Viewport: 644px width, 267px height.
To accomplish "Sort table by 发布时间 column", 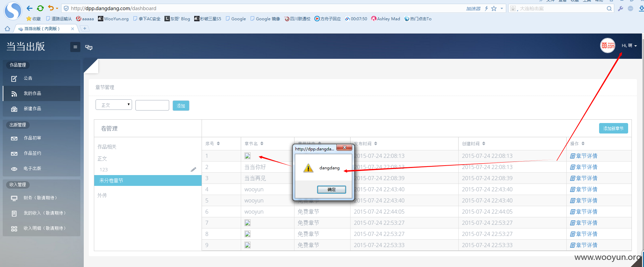I will tap(365, 144).
